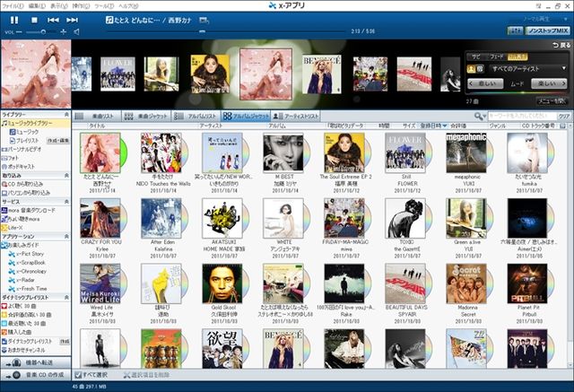Click the 悲しい mood button
This screenshot has height=392, width=574.
point(486,83)
